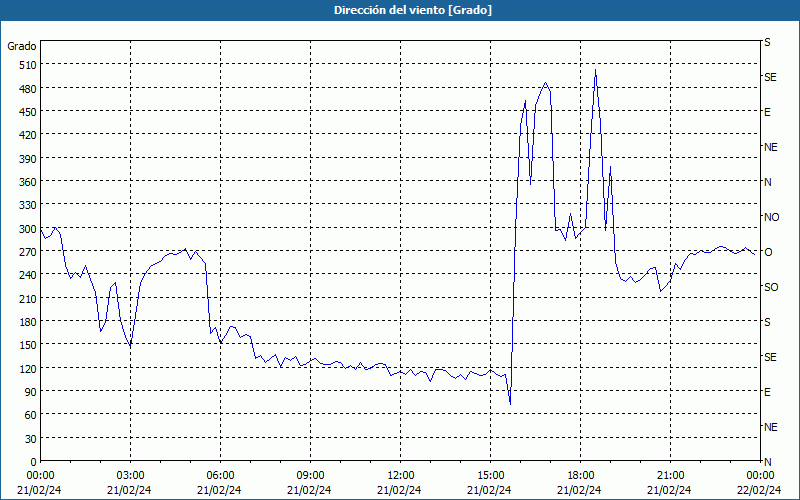The width and height of the screenshot is (800, 500).
Task: Click the 03:00 time axis label
Action: [130, 476]
